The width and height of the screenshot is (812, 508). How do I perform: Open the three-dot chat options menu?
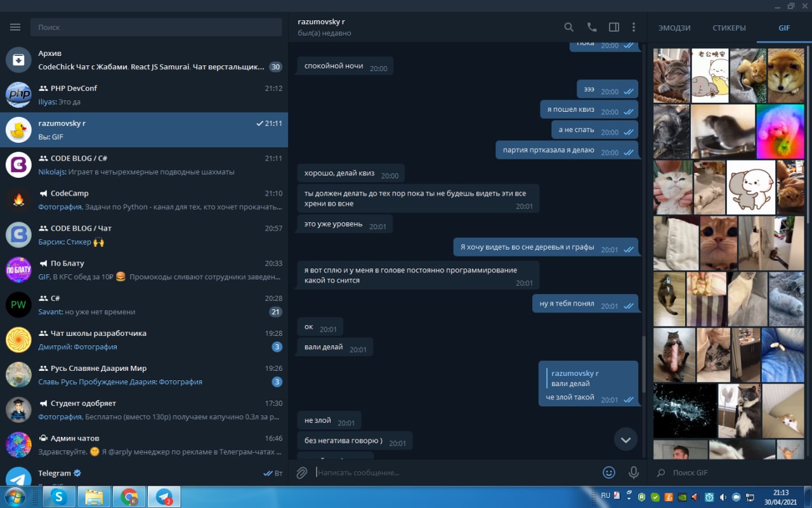click(x=634, y=27)
